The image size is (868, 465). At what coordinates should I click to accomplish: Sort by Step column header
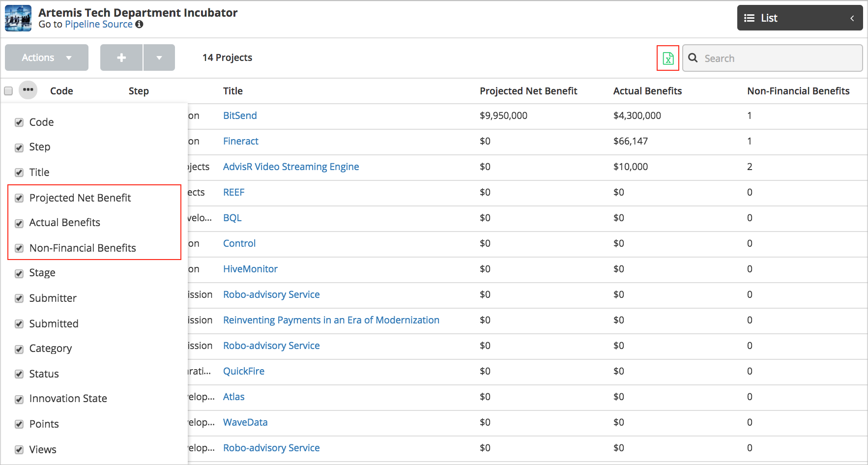point(139,91)
